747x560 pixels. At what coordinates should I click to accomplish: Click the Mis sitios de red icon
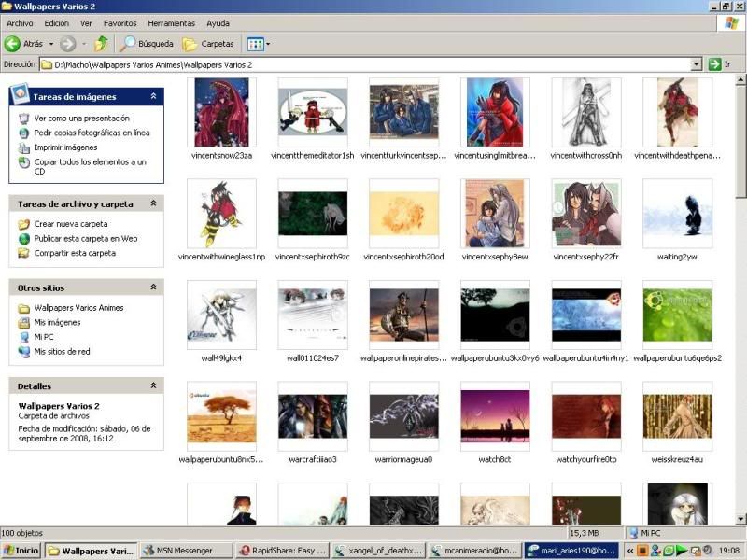pyautogui.click(x=24, y=352)
